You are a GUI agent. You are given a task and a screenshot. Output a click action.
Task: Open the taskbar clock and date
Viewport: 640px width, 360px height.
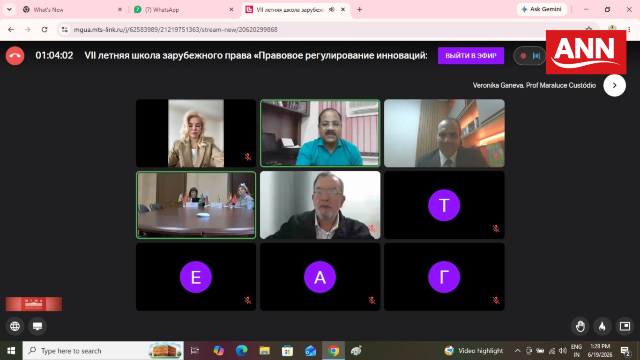[600, 351]
